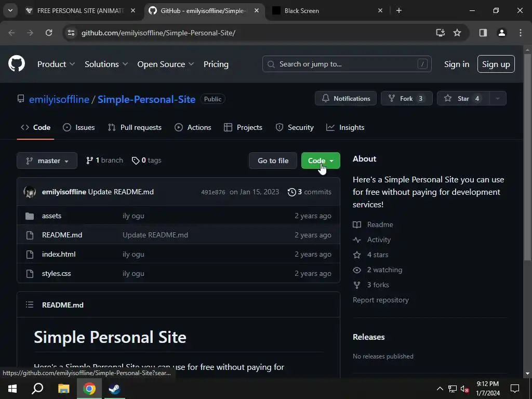Image resolution: width=532 pixels, height=399 pixels.
Task: Open the Windows notification center icon
Action: [515, 389]
